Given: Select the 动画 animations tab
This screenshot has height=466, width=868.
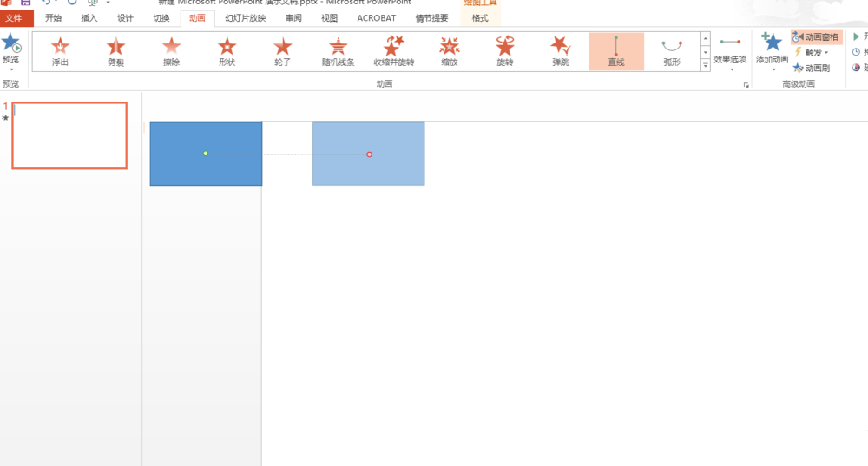Looking at the screenshot, I should (x=197, y=18).
